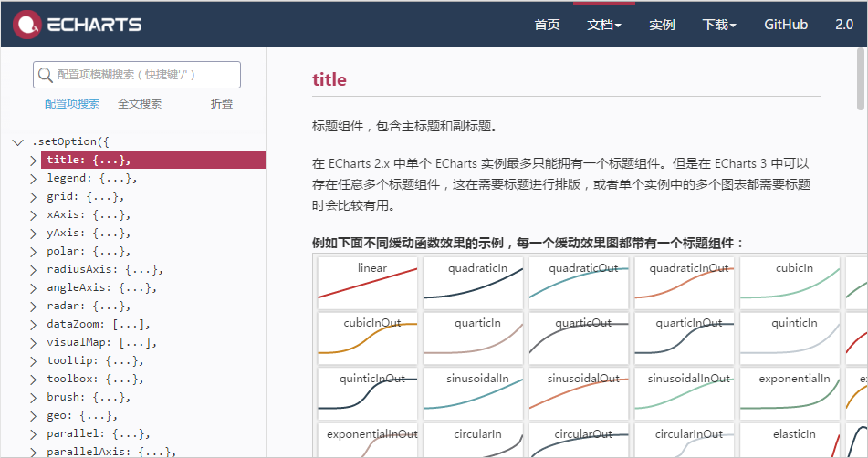Select the title: {...} tree item

click(153, 160)
